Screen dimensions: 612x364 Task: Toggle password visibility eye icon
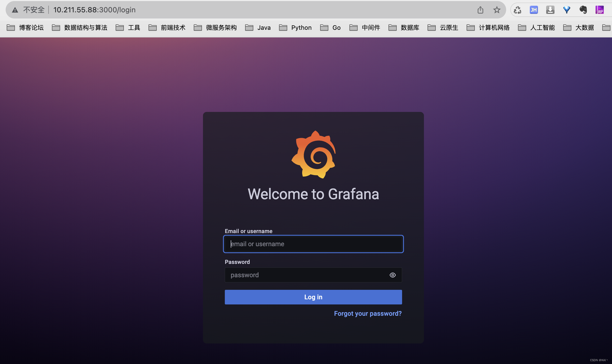[393, 275]
